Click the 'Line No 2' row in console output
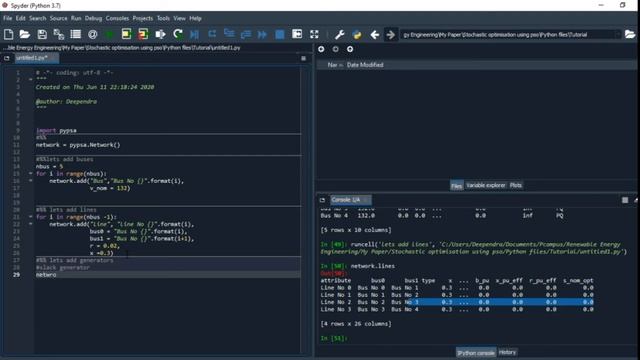Viewport: 640px width, 360px height. [x=457, y=302]
